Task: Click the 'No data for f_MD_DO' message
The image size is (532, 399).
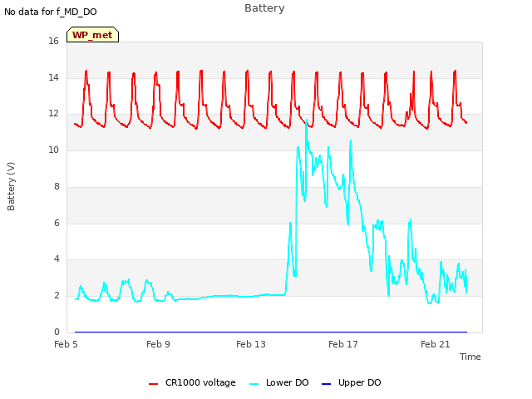Action: point(51,12)
